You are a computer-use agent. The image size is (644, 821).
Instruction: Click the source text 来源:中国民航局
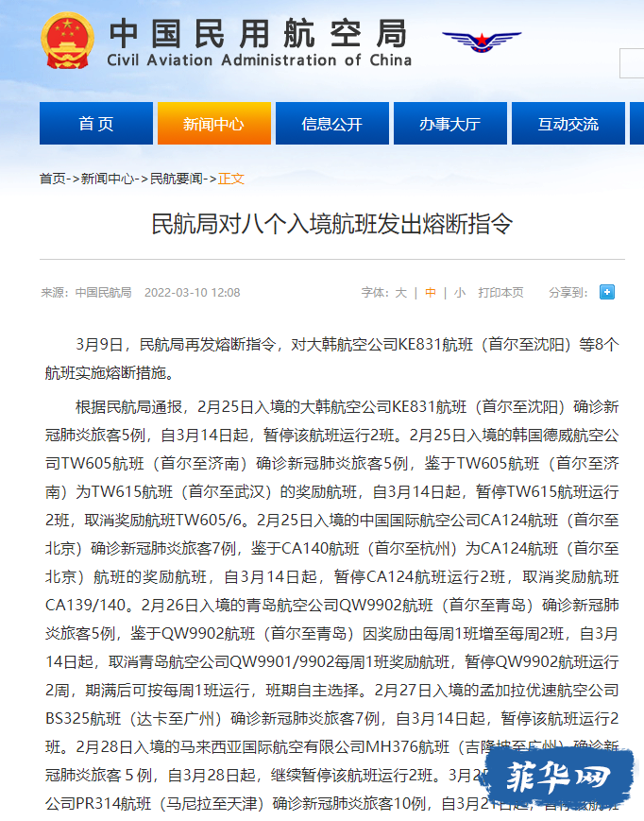[x=86, y=293]
